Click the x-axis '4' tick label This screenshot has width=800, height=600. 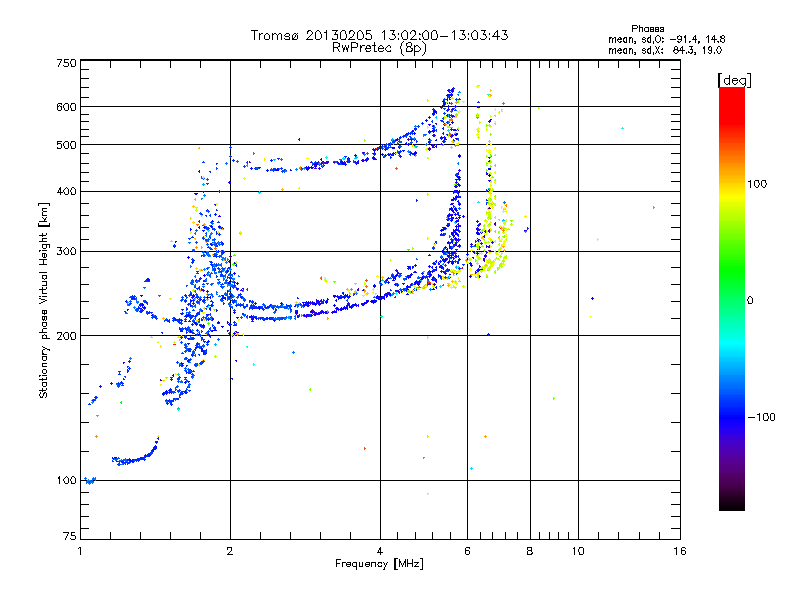point(380,551)
